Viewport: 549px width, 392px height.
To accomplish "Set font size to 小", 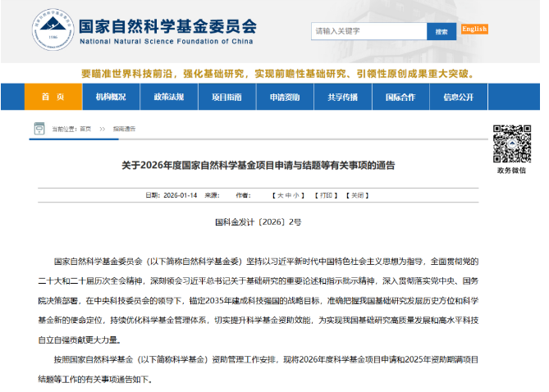I will [296, 195].
